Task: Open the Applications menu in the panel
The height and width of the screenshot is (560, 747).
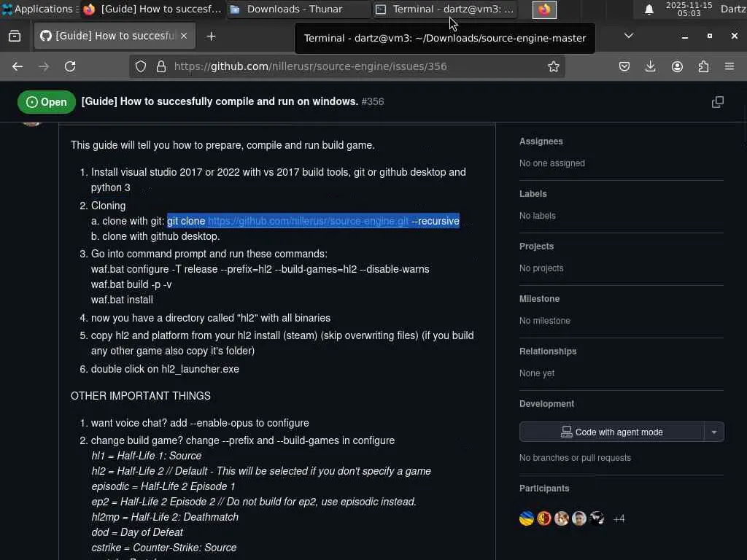Action: coord(39,9)
